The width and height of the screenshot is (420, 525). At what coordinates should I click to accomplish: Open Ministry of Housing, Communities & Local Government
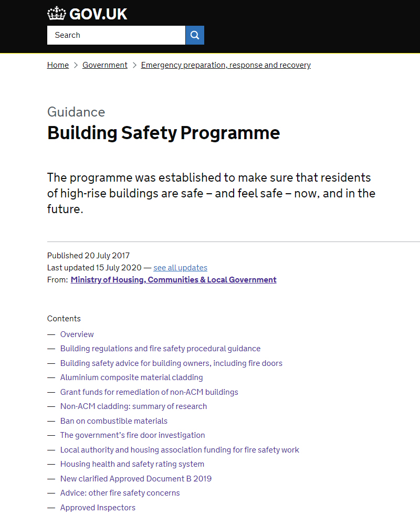[173, 279]
